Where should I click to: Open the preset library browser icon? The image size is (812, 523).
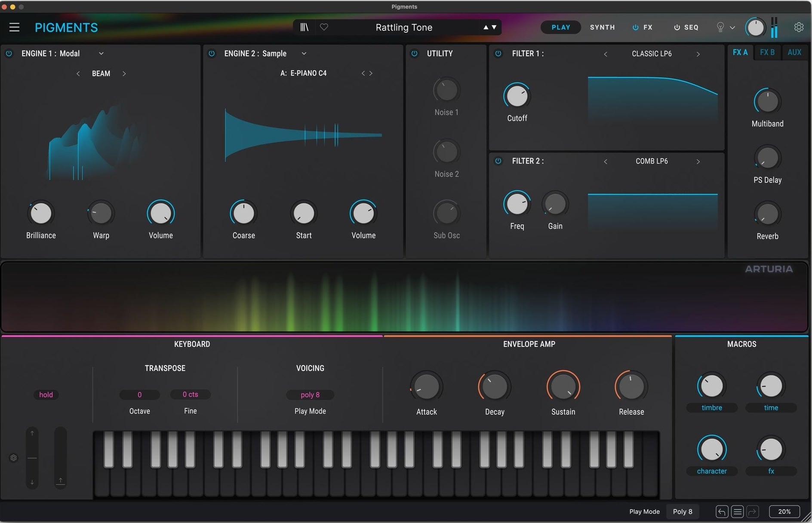[304, 27]
